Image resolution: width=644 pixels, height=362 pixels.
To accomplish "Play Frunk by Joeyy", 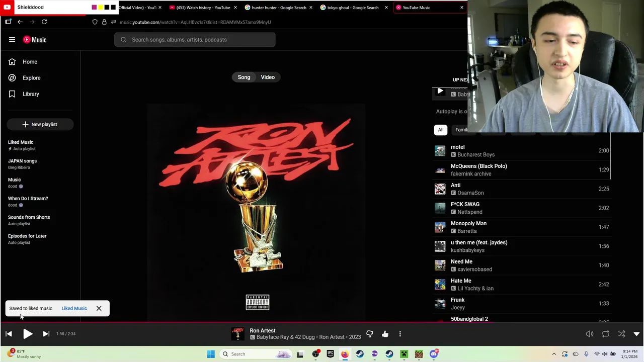I will point(522,304).
